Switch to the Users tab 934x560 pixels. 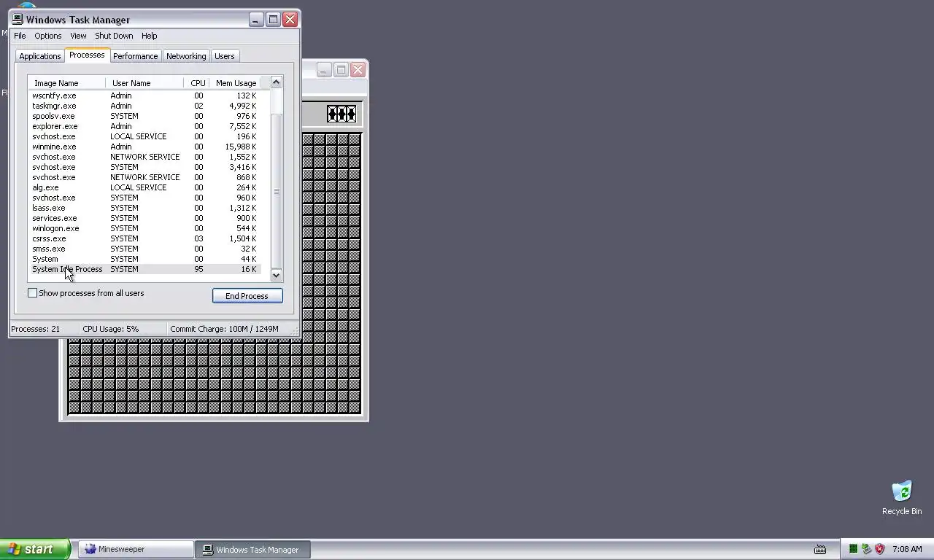point(224,56)
